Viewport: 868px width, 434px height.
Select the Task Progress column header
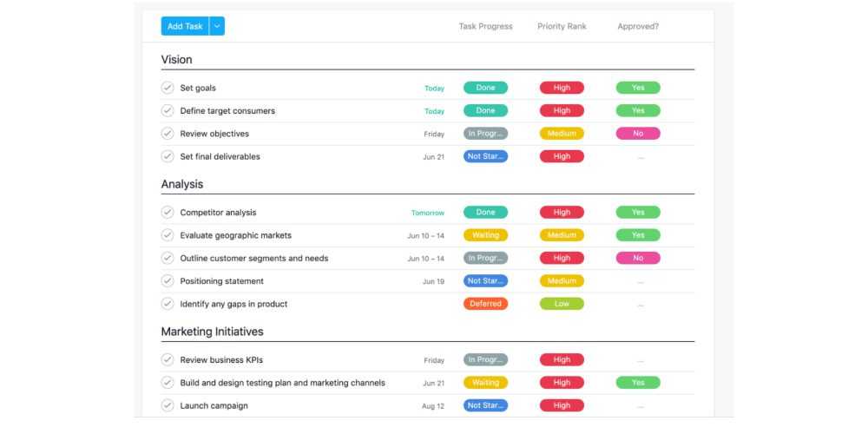pyautogui.click(x=485, y=26)
